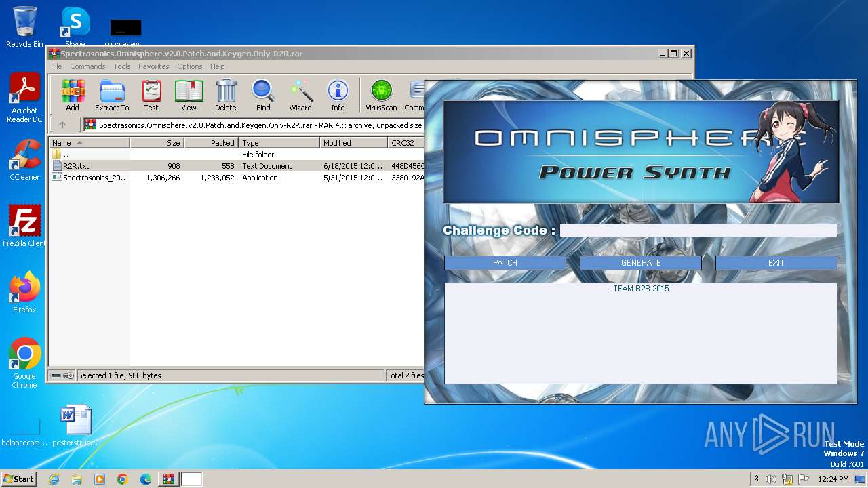Sort by the Size column header
The width and height of the screenshot is (868, 488).
tap(157, 143)
